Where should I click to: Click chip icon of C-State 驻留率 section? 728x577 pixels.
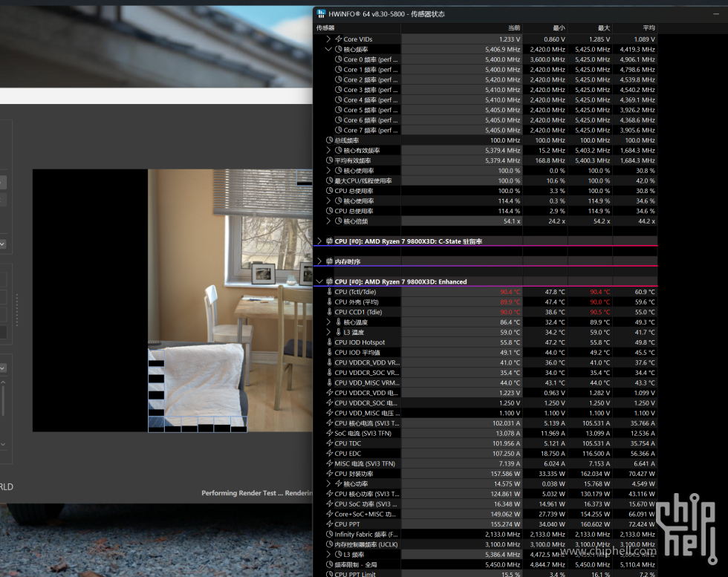[x=329, y=241]
